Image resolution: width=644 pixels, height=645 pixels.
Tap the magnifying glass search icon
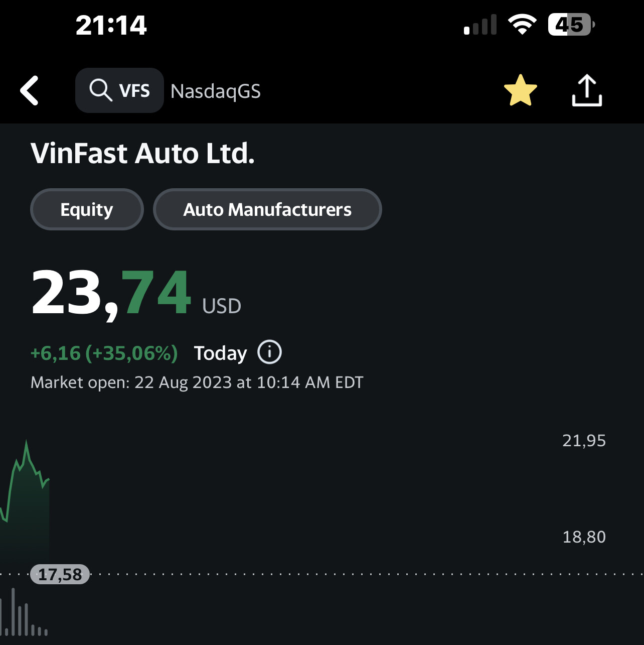point(100,91)
